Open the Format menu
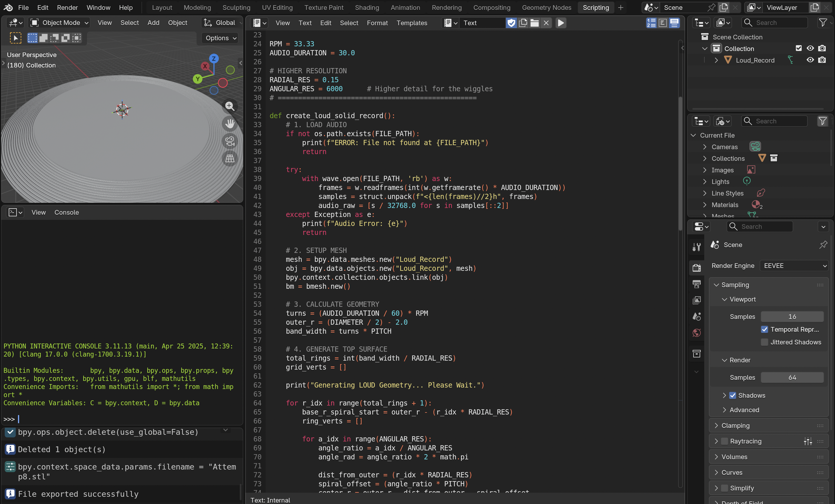 [x=377, y=23]
